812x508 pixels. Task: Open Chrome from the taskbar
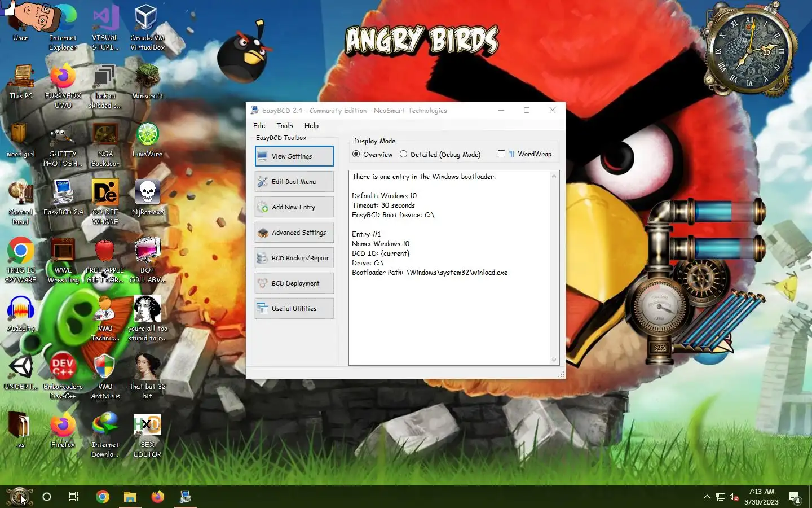pyautogui.click(x=103, y=497)
